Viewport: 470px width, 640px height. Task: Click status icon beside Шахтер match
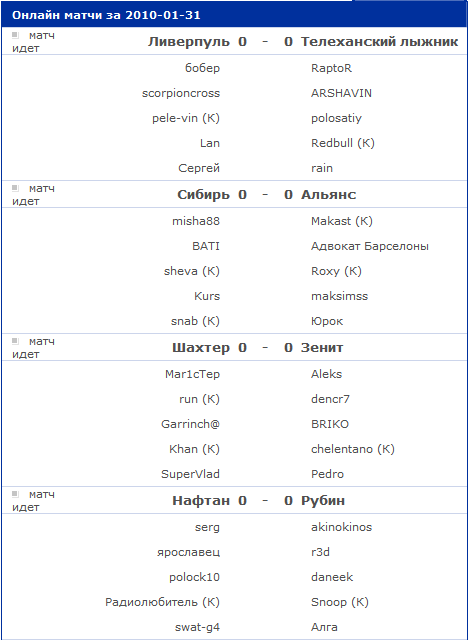coord(16,341)
